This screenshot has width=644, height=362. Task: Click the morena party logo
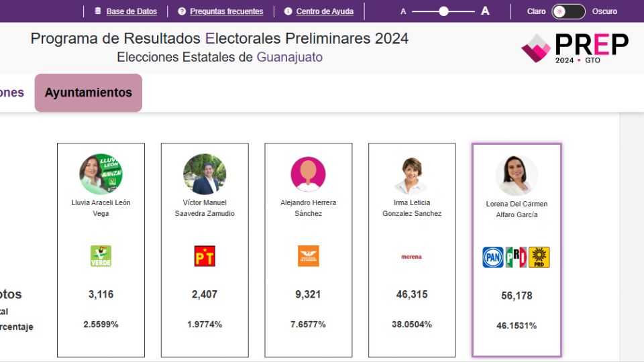411,257
